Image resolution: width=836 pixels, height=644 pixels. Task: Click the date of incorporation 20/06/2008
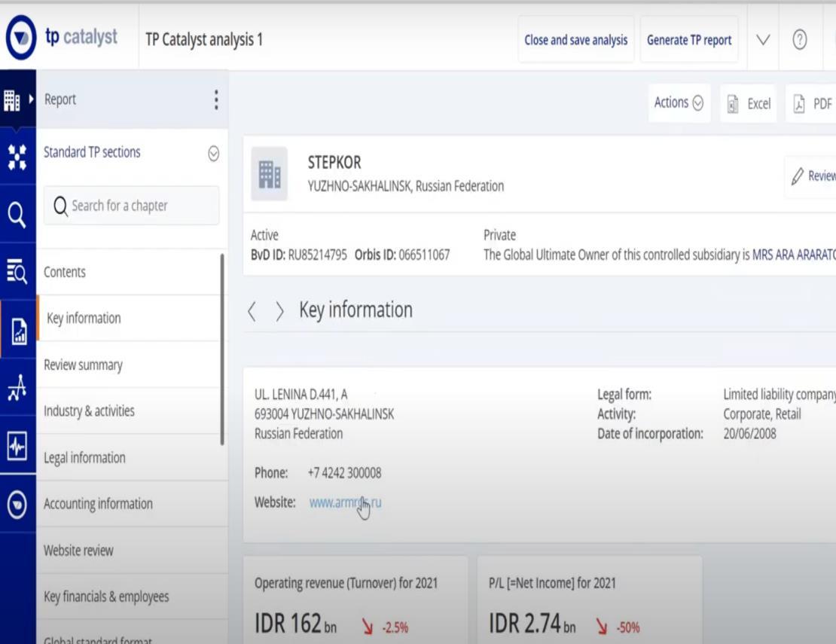click(749, 434)
